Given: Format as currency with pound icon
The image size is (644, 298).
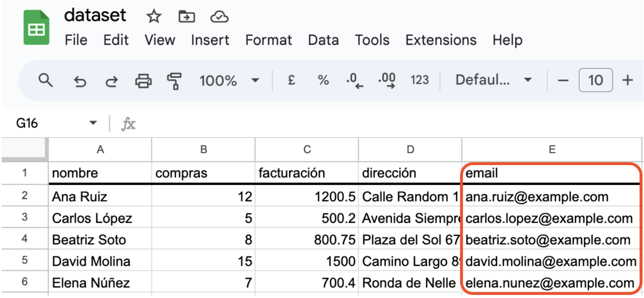Looking at the screenshot, I should (x=292, y=80).
